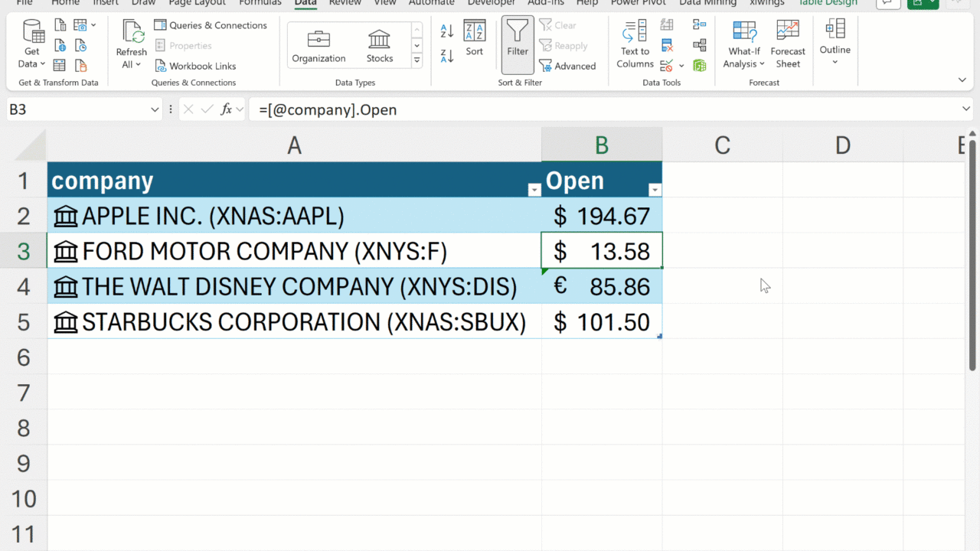Select the €85.86 open price cell
The width and height of the screenshot is (980, 551).
click(602, 286)
